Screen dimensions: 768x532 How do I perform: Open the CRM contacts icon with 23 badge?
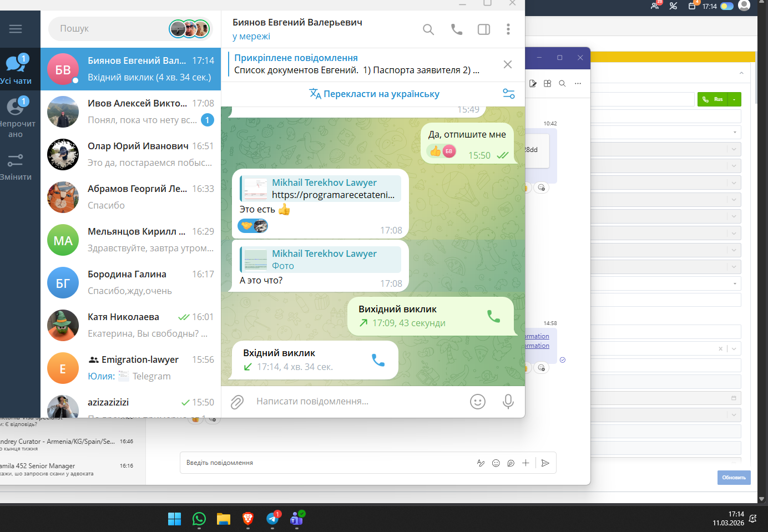[x=655, y=6]
